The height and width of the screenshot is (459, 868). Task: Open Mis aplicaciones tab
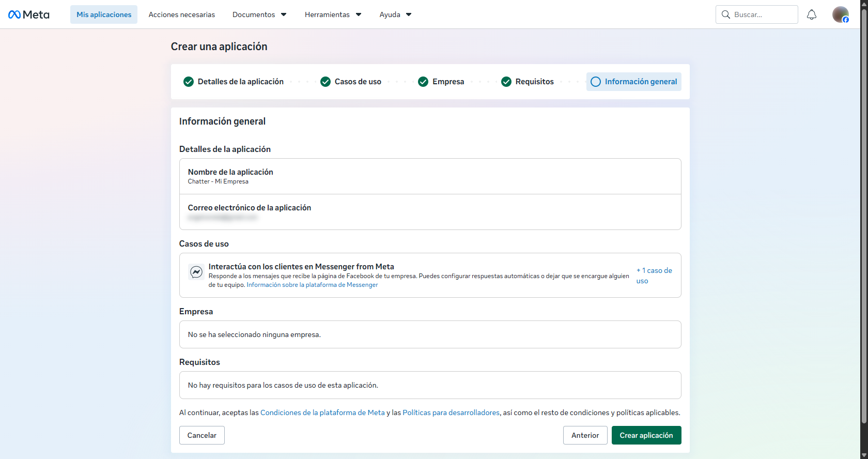[x=104, y=14]
